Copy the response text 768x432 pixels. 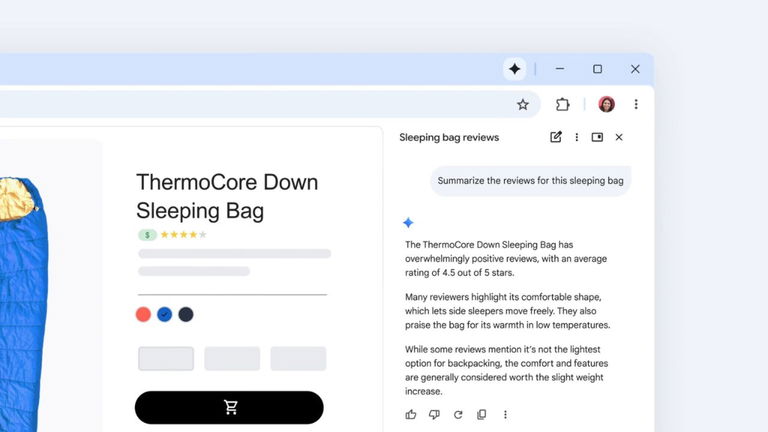coord(481,414)
